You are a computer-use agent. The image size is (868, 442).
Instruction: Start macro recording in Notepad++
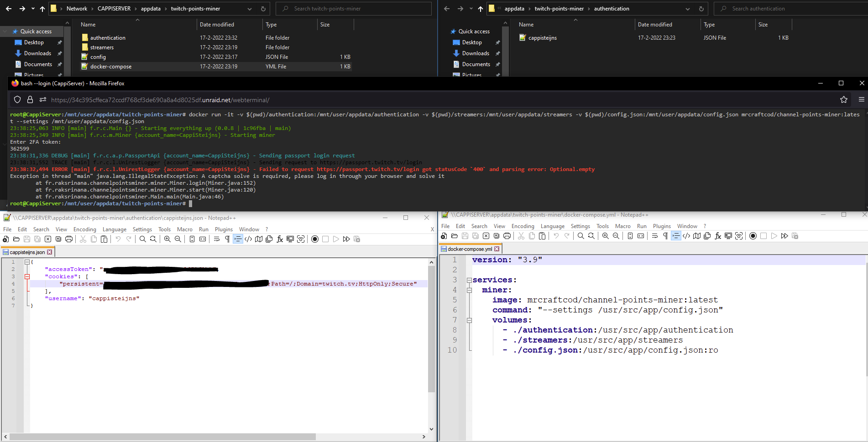pos(314,239)
